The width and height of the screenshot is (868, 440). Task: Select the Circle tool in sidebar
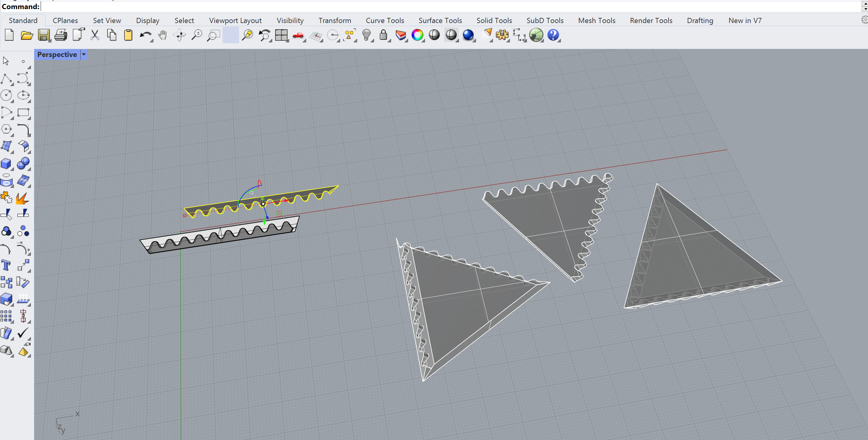(x=6, y=95)
